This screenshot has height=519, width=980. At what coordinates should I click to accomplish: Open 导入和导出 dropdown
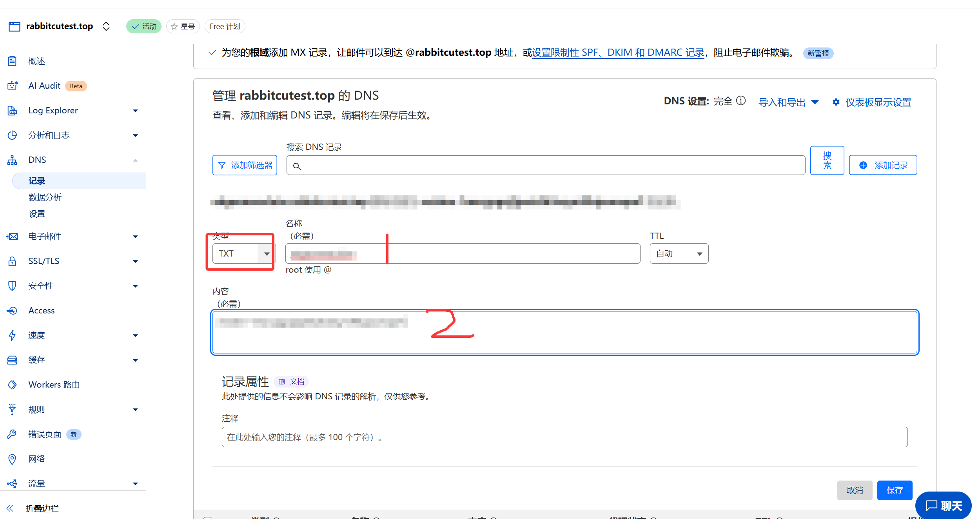coord(788,102)
